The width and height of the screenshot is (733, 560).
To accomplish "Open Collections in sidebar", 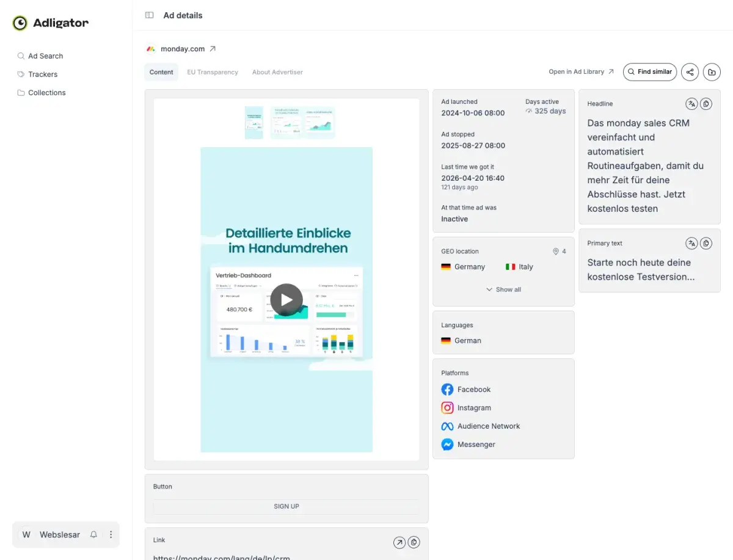I will 42,93.
